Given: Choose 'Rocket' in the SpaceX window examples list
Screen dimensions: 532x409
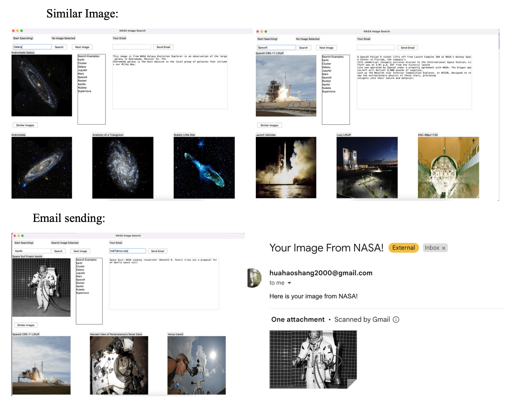Looking at the screenshot, I should pos(326,81).
